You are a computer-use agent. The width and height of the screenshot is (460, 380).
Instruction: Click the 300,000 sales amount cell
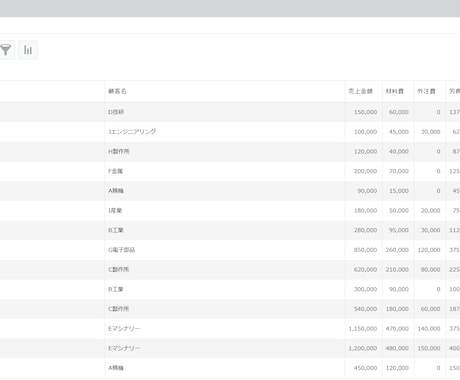[365, 289]
